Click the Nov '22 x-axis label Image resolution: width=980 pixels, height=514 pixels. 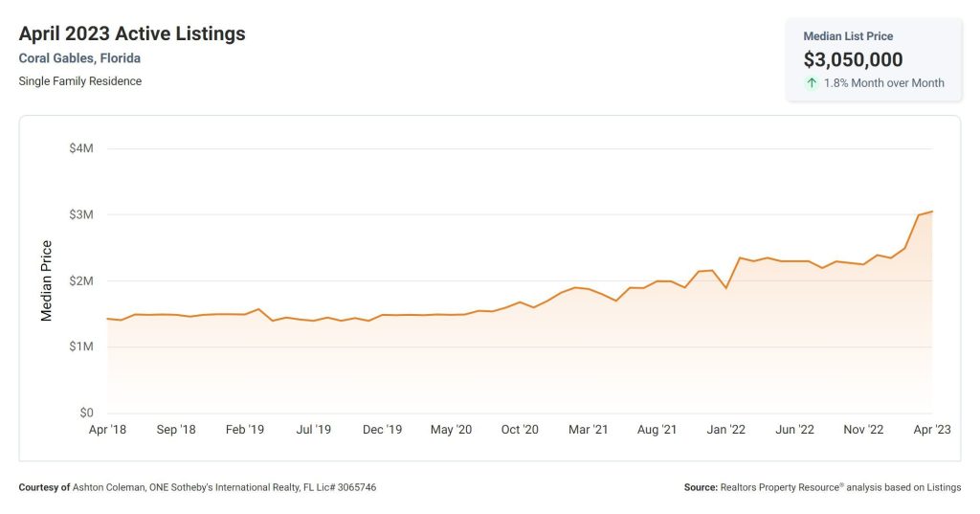click(864, 430)
